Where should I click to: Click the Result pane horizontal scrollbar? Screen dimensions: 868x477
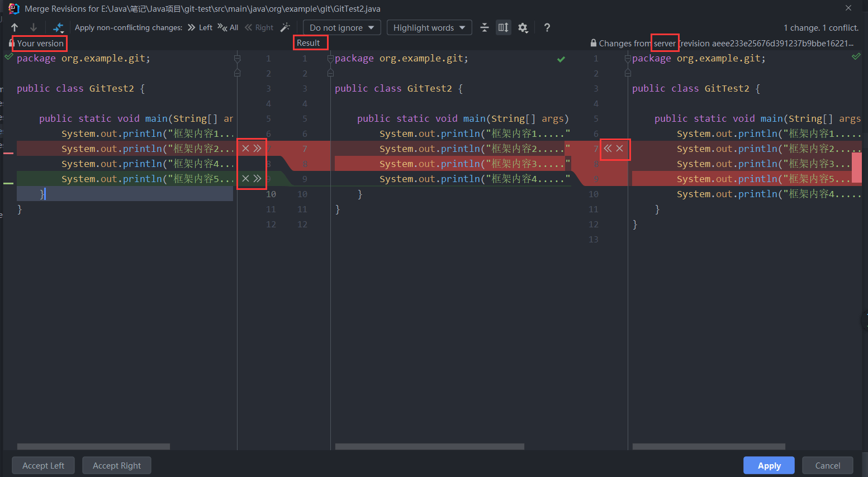point(429,446)
